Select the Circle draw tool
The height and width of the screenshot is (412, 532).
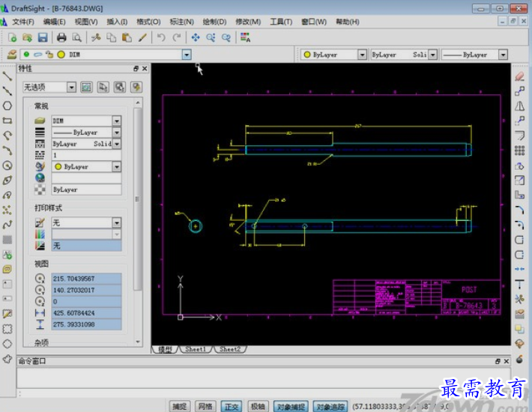coord(7,166)
